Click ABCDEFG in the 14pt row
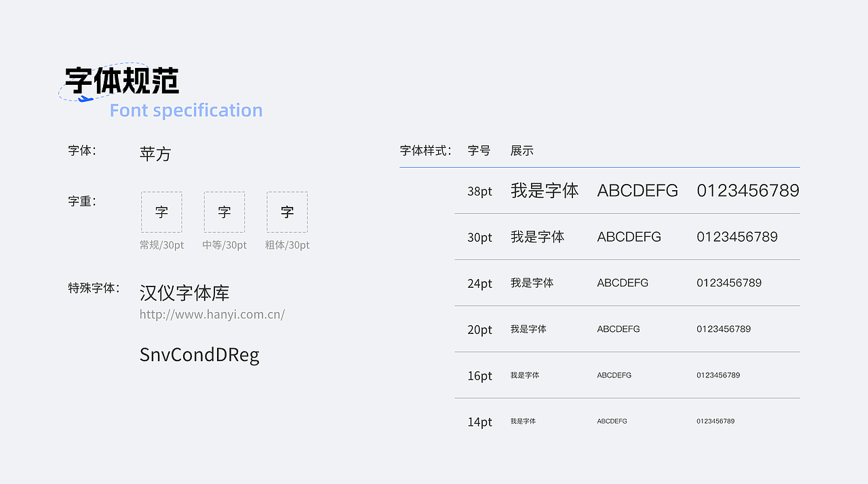868x484 pixels. 612,422
